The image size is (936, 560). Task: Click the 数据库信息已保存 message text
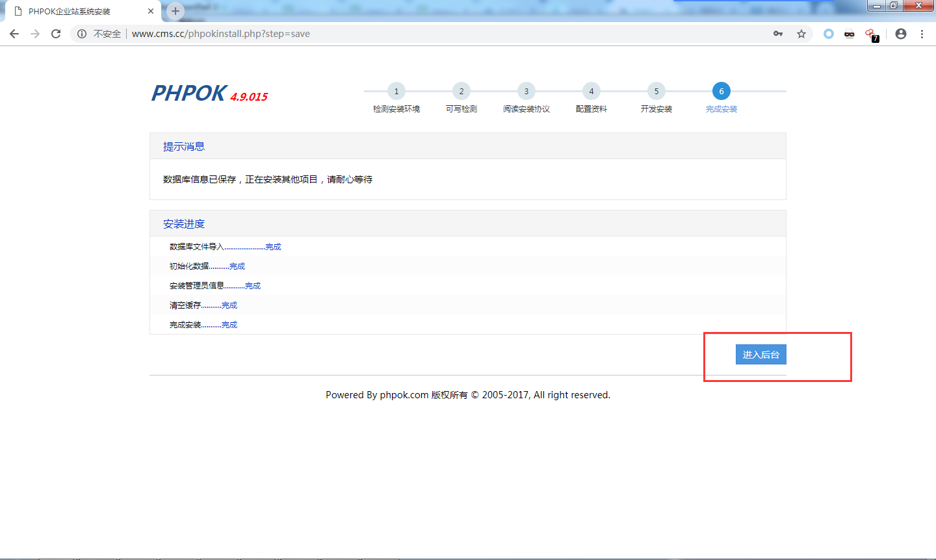pyautogui.click(x=268, y=179)
